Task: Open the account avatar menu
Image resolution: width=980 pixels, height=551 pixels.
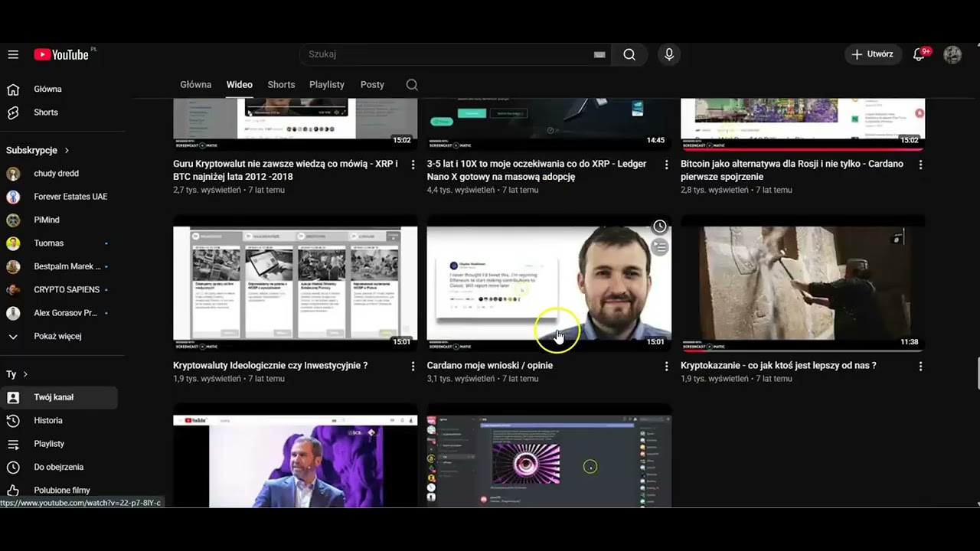Action: (952, 54)
